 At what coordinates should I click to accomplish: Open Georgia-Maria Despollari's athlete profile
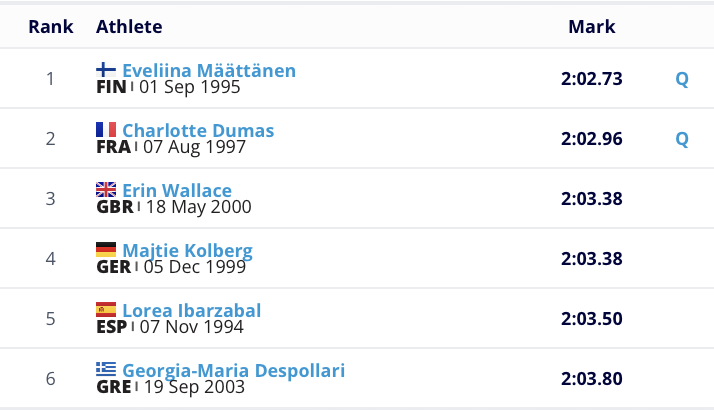[233, 371]
